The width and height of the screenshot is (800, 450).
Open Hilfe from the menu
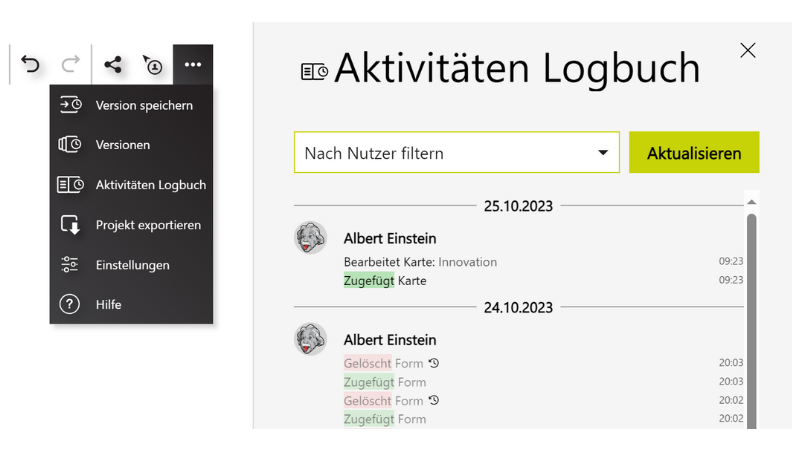tap(131, 305)
